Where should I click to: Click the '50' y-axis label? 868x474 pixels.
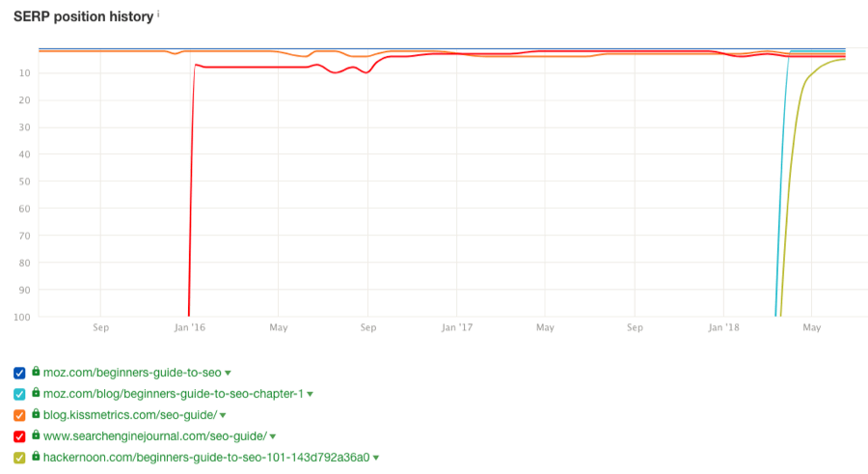(25, 181)
